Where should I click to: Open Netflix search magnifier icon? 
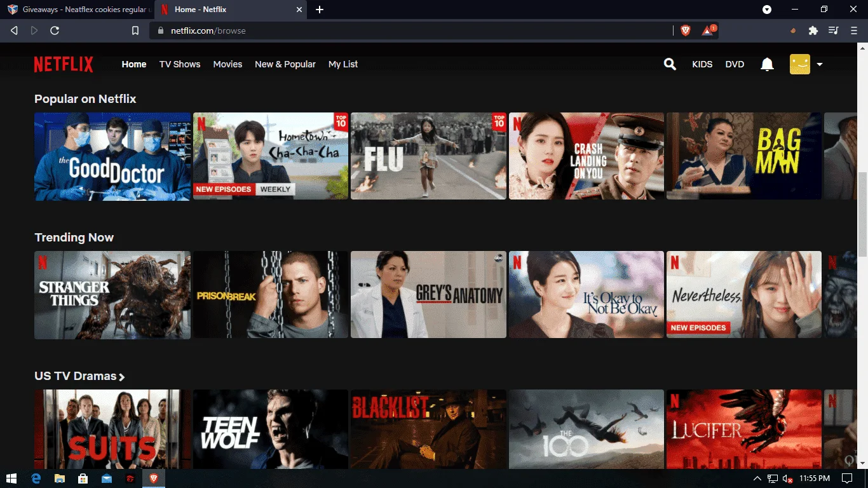pos(670,64)
